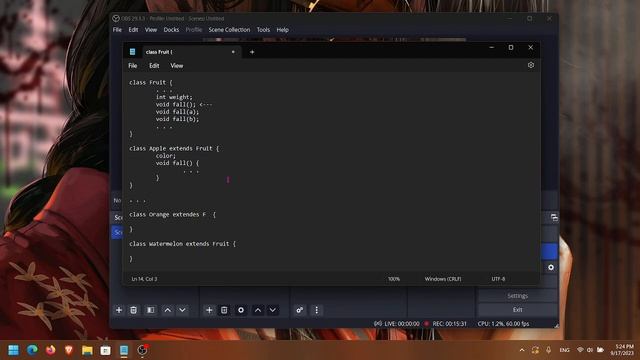Open advanced audio properties gears icon
This screenshot has height=360, width=640.
click(x=300, y=310)
